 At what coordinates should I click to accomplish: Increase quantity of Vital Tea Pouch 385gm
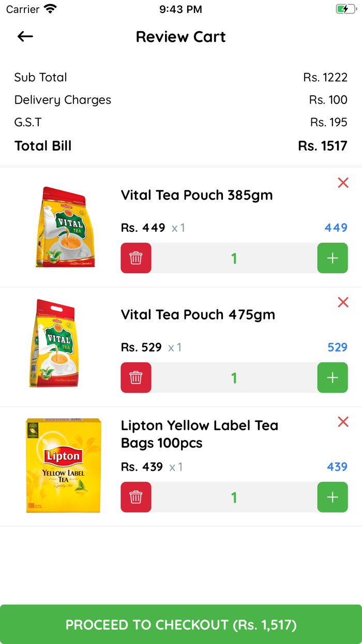(333, 258)
